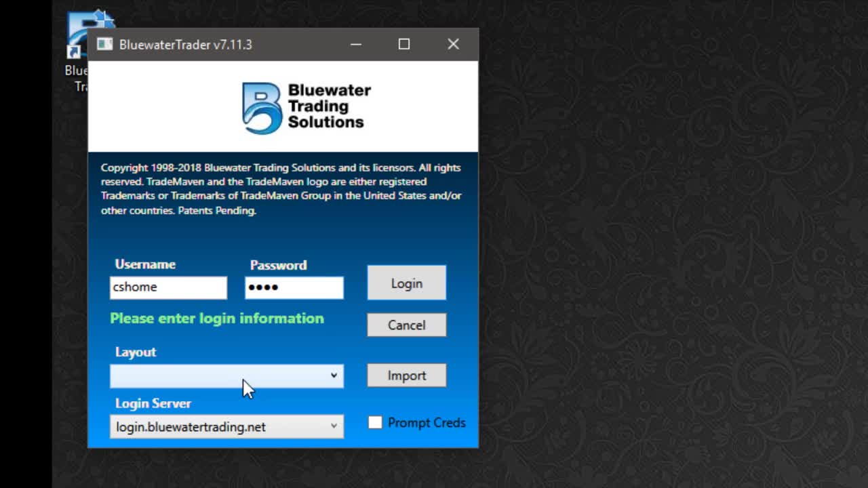
Task: Close the BluewaterTrader login window
Action: click(x=453, y=45)
